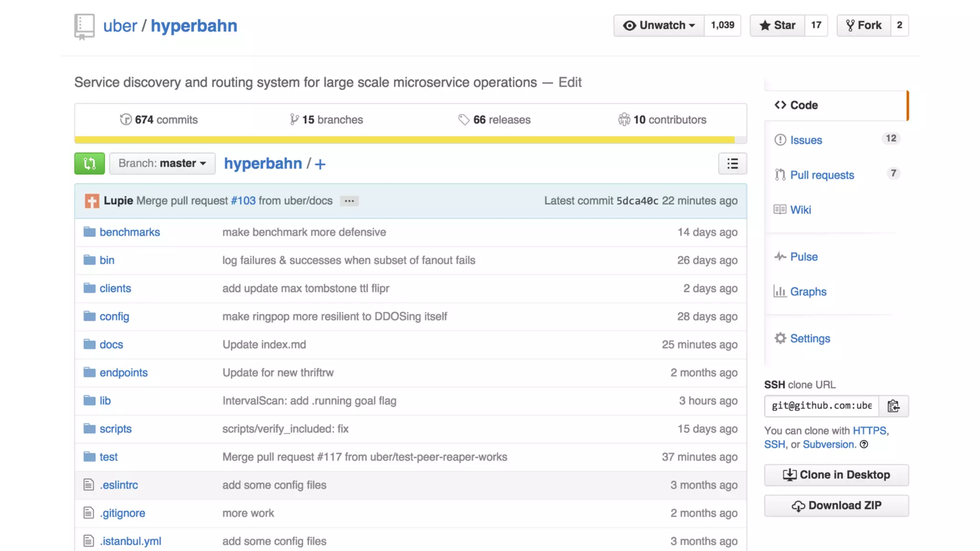980x551 pixels.
Task: Star the hyperbahn repository
Action: point(778,25)
